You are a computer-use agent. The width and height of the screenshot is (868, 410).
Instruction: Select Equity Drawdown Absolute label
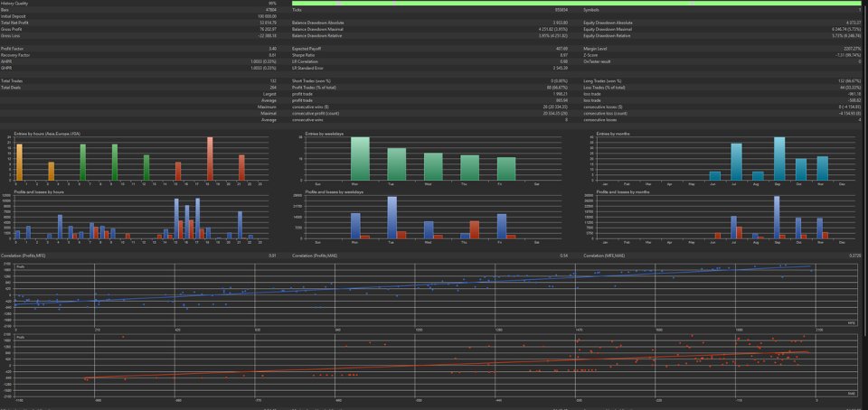coord(608,23)
